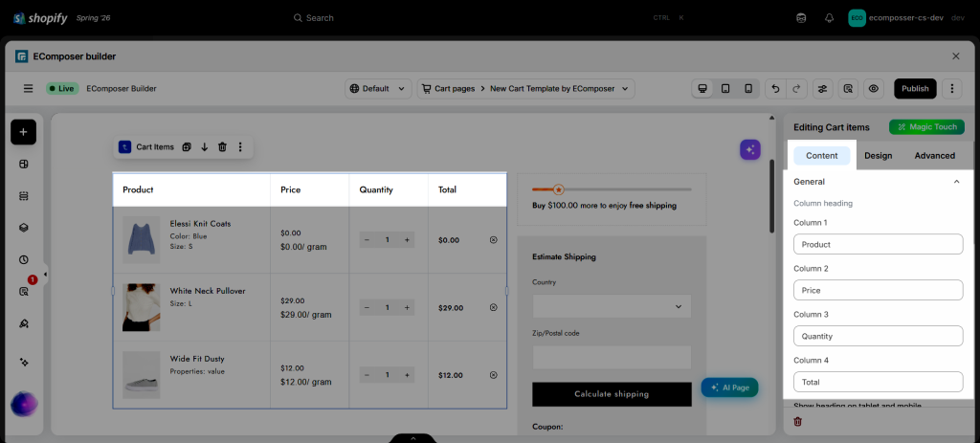Open history clock icon in sidebar
This screenshot has height=443, width=980.
24,260
